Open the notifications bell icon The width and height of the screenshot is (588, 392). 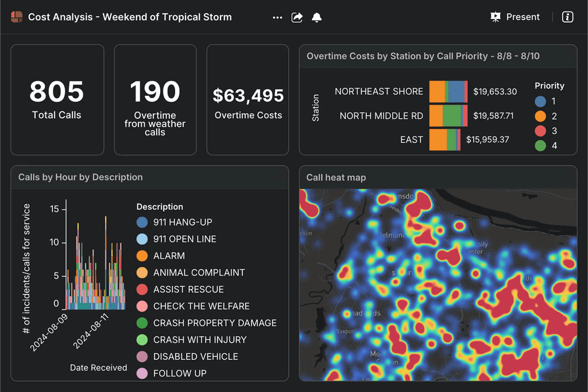coord(316,17)
